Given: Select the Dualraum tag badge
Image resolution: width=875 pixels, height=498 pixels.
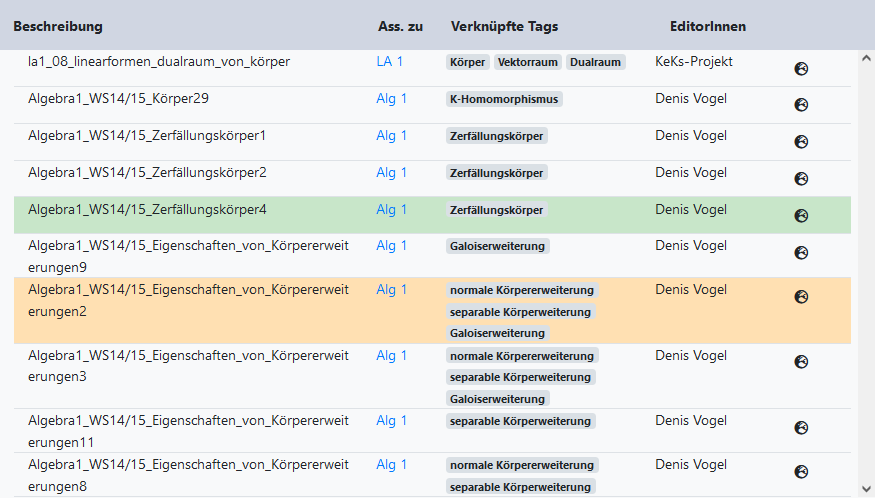Looking at the screenshot, I should tap(595, 62).
